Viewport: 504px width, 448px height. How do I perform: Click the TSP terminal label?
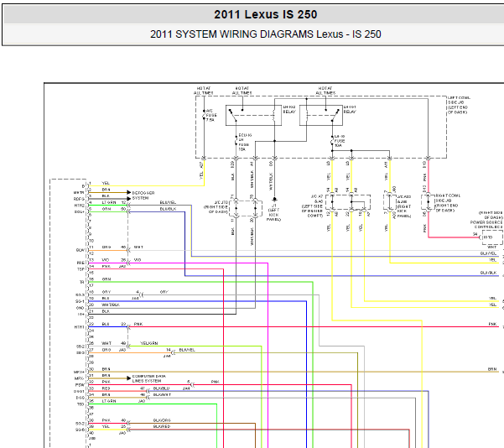click(81, 269)
